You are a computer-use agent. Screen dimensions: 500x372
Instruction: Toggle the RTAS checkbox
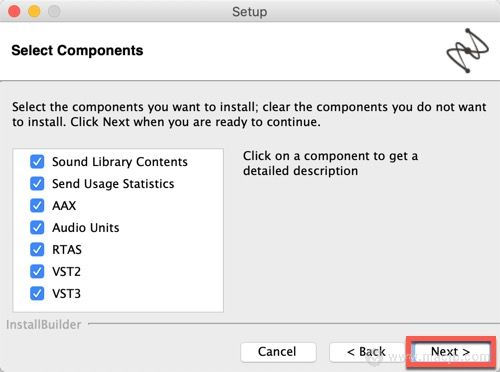pyautogui.click(x=37, y=250)
